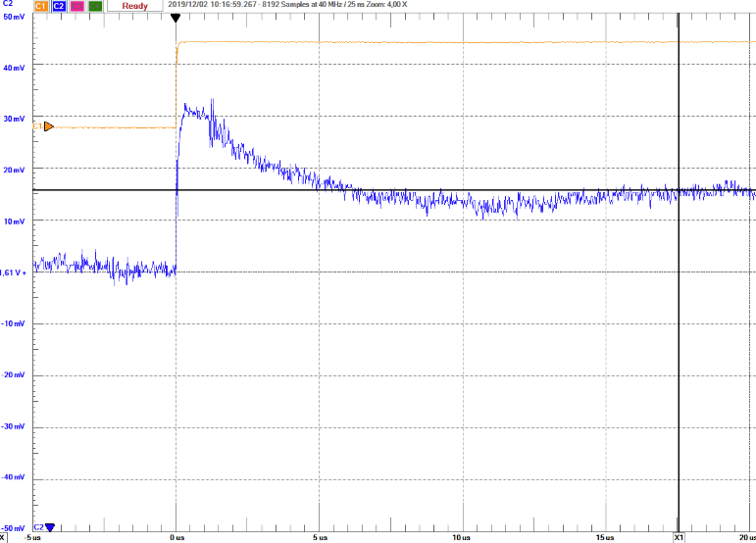This screenshot has width=756, height=543.
Task: Enable the green fourth channel button
Action: [x=95, y=6]
